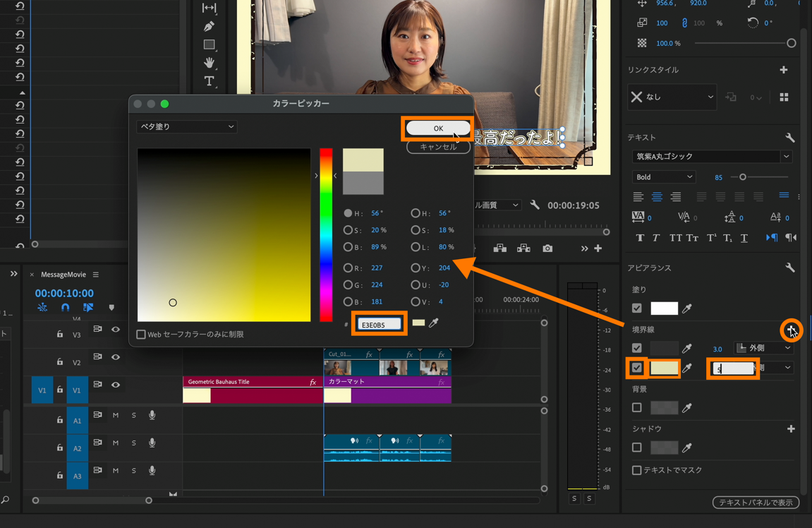The width and height of the screenshot is (812, 528).
Task: Add marker in the timeline
Action: 111,307
